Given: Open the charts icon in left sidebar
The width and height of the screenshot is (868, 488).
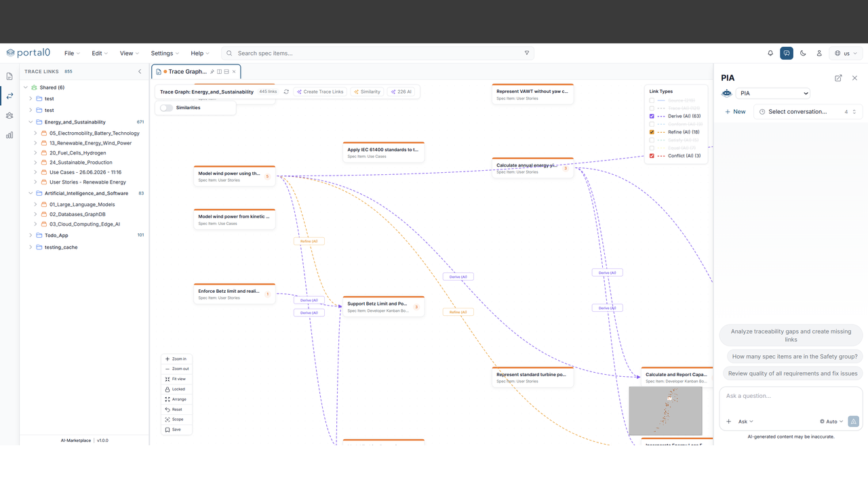Looking at the screenshot, I should click(x=9, y=135).
